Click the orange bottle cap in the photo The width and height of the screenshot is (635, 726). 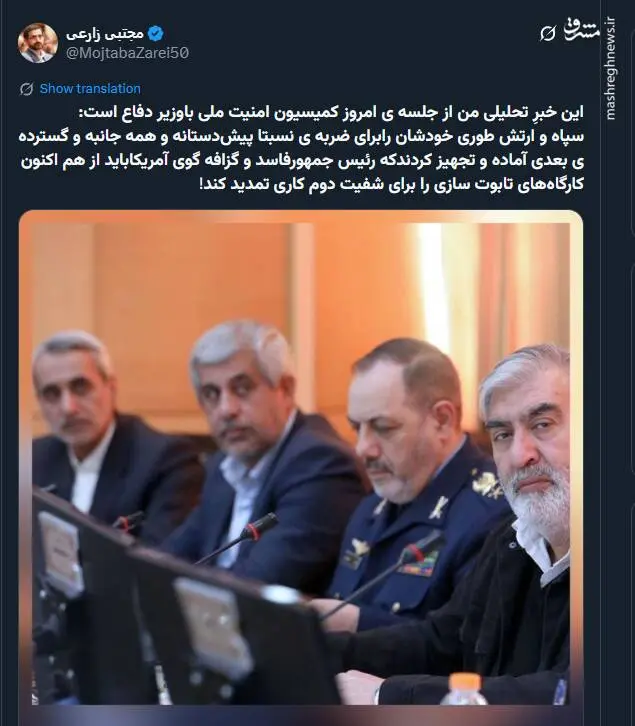[x=465, y=681]
